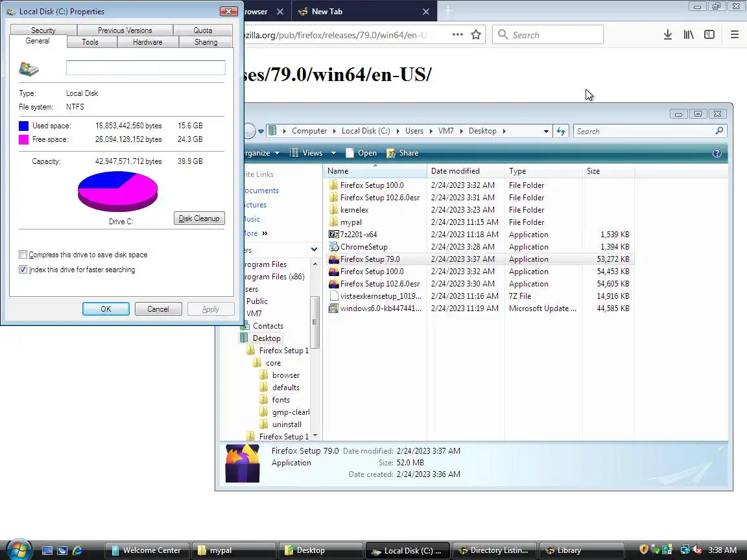Click the Views toolbar button

coord(307,153)
